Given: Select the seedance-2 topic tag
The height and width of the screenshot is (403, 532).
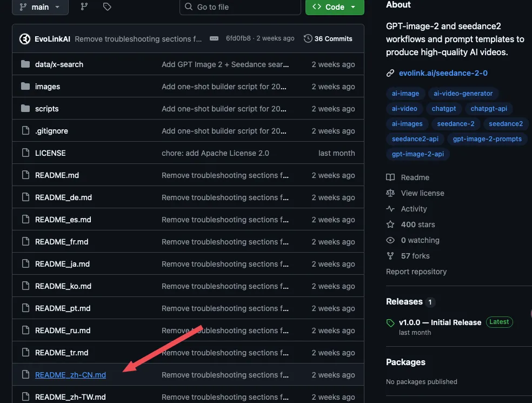Looking at the screenshot, I should pyautogui.click(x=456, y=123).
